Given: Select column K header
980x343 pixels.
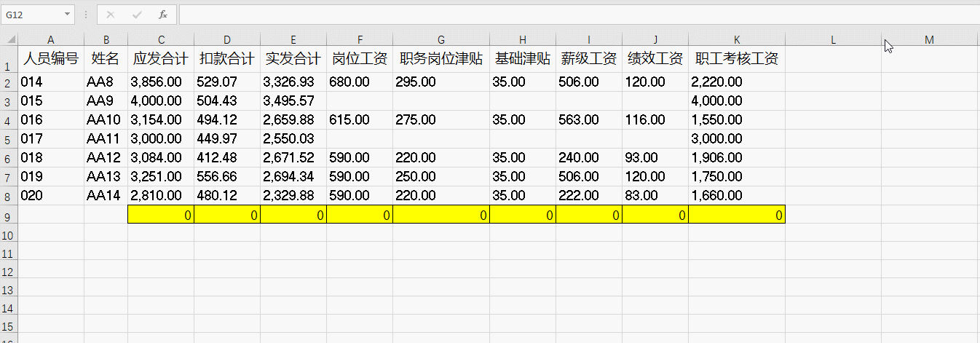Looking at the screenshot, I should (x=737, y=39).
